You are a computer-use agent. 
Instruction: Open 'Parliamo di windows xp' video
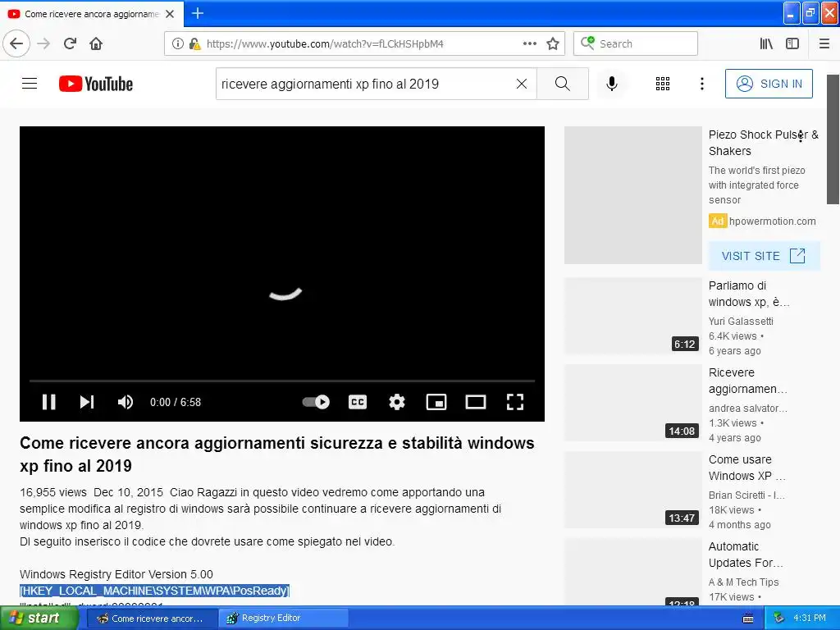click(x=748, y=294)
